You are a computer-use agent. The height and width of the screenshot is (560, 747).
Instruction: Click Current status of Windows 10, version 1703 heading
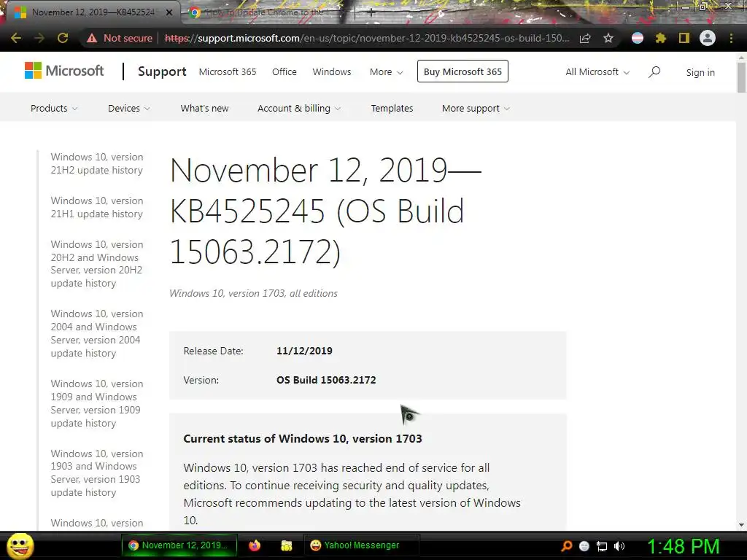(303, 438)
